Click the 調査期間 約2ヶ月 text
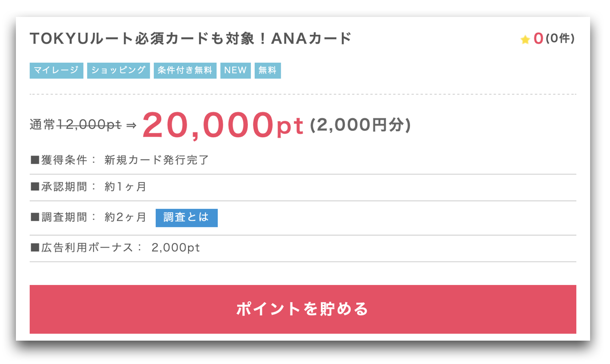Image resolution: width=610 pixels, height=364 pixels. [89, 217]
